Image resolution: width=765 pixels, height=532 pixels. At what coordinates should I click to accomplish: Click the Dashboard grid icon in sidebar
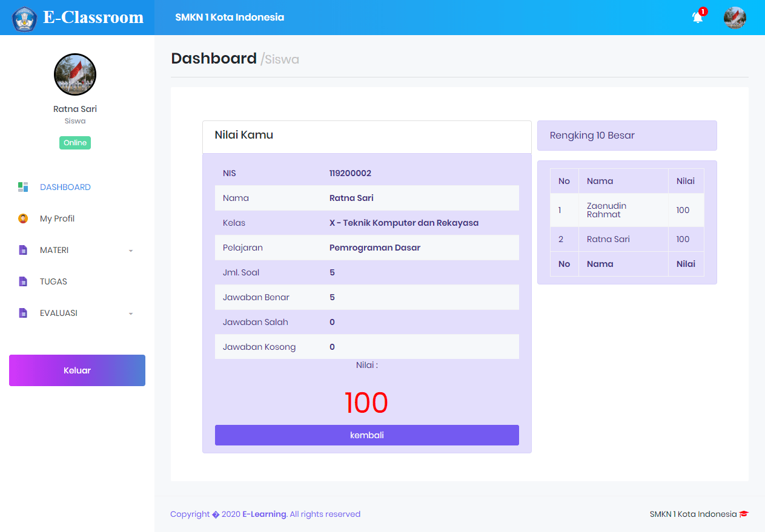coord(23,187)
